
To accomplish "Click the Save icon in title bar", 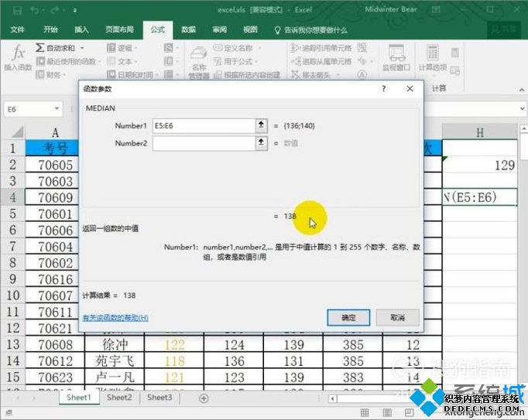I will pos(18,10).
